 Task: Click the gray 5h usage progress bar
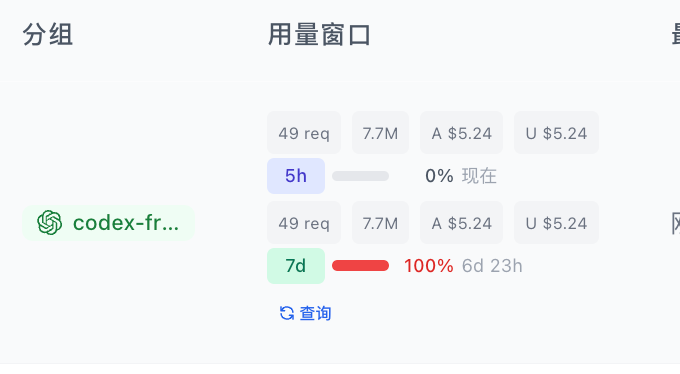(x=360, y=176)
